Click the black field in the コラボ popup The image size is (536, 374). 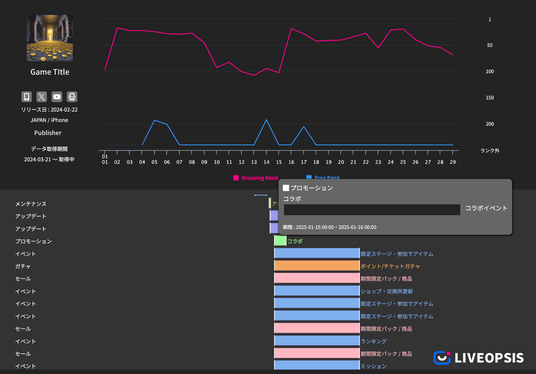(372, 210)
